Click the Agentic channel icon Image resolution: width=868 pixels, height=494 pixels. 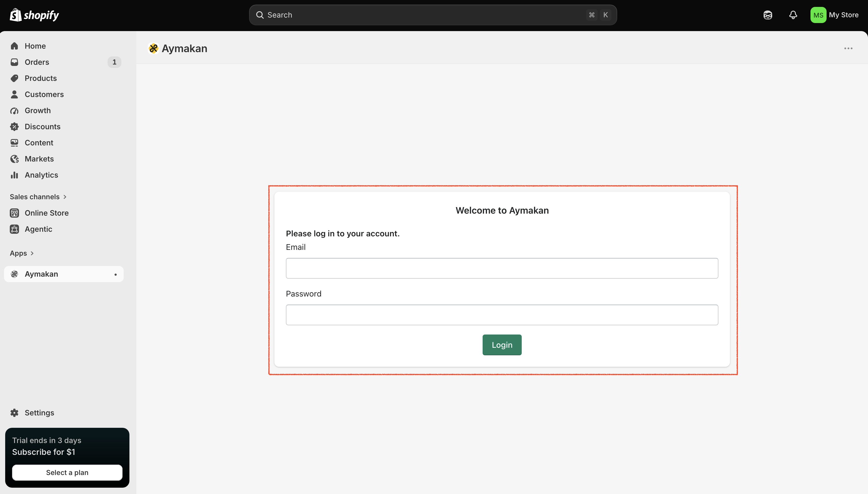14,229
